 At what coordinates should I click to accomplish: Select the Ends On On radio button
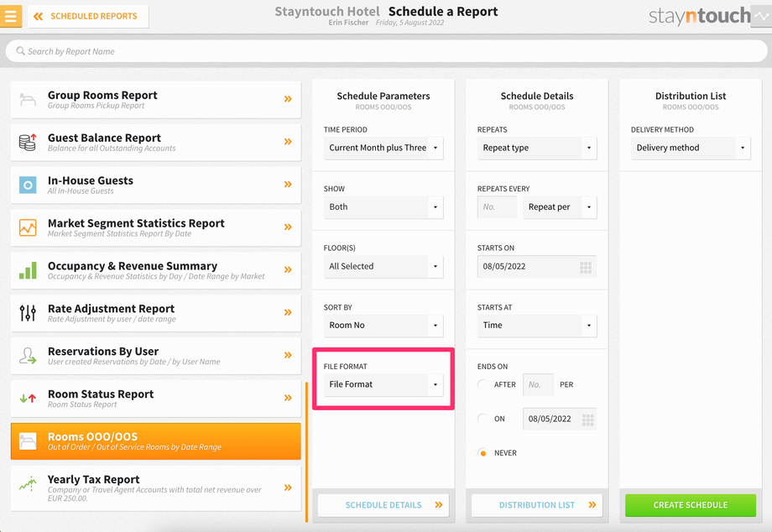pyautogui.click(x=483, y=419)
